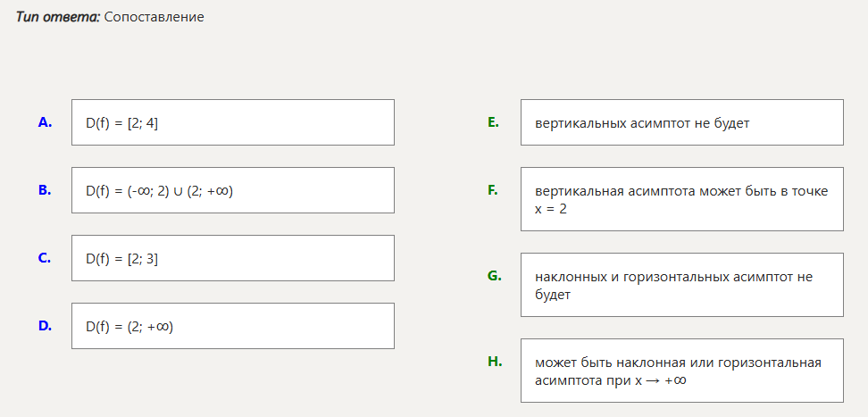
Task: Choose the box D(f) = (-∞; 2) ∪ (2; +∞)
Action: point(232,190)
